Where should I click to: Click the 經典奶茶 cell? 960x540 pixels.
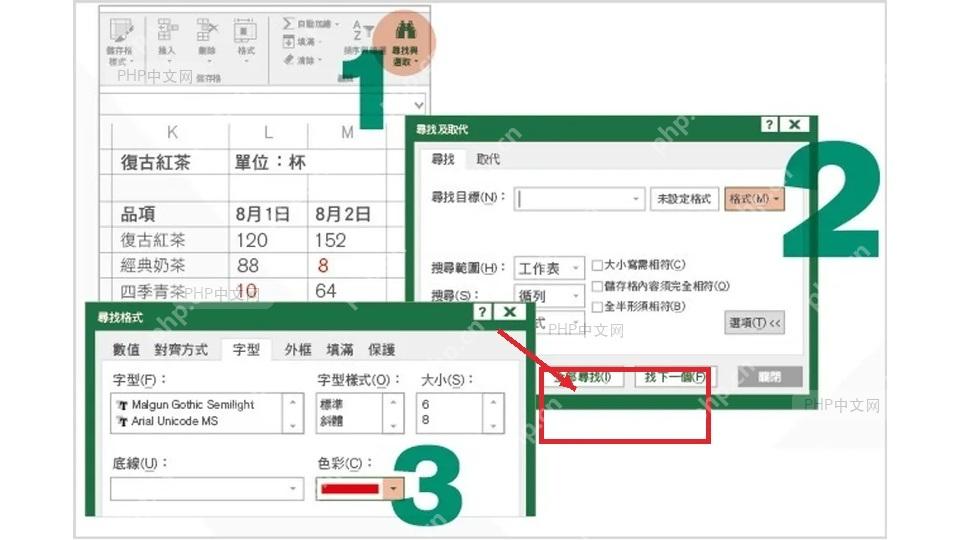pos(171,265)
